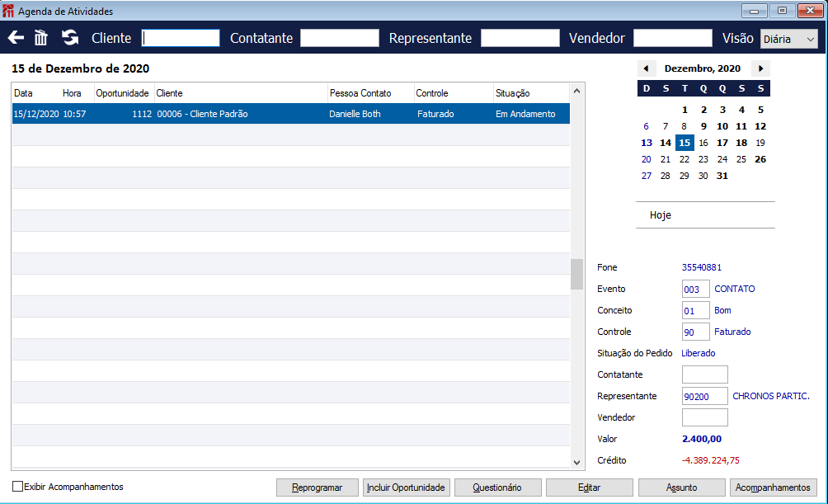Image resolution: width=828 pixels, height=504 pixels.
Task: Select day 18 in the calendar
Action: [741, 143]
